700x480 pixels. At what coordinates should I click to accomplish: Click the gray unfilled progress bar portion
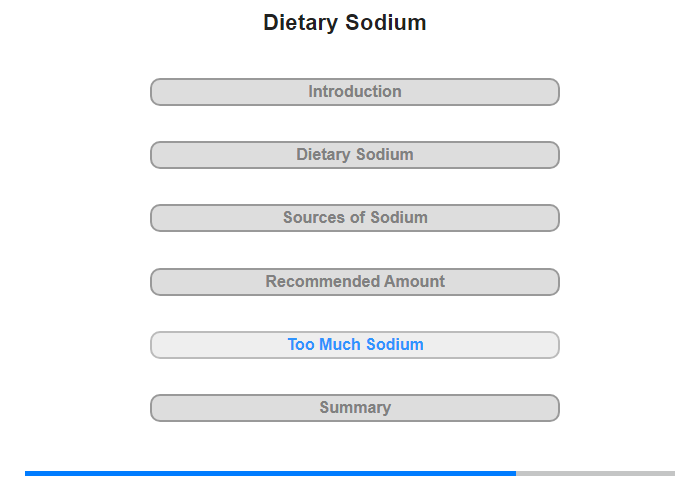coord(595,473)
